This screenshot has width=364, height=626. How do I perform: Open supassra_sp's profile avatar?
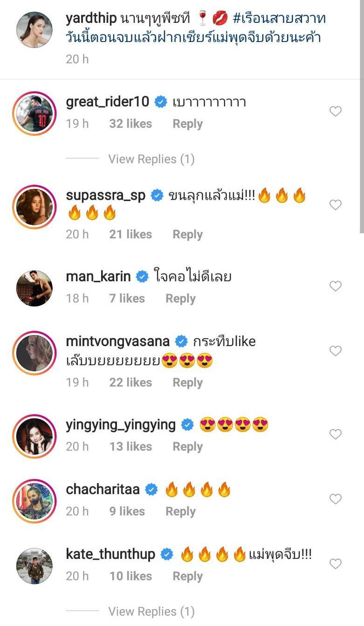click(x=34, y=207)
